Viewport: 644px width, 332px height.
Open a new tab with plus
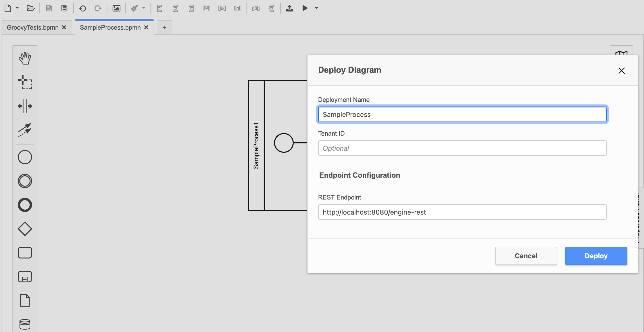click(165, 28)
